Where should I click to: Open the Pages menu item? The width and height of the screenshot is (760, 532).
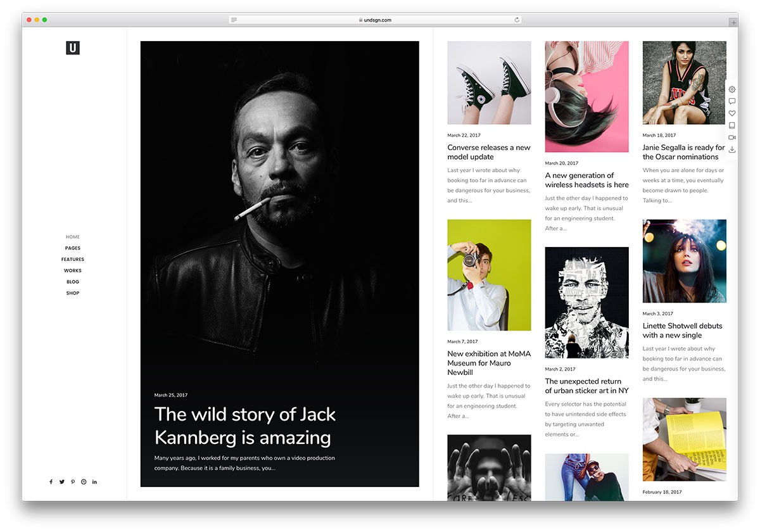(x=73, y=248)
